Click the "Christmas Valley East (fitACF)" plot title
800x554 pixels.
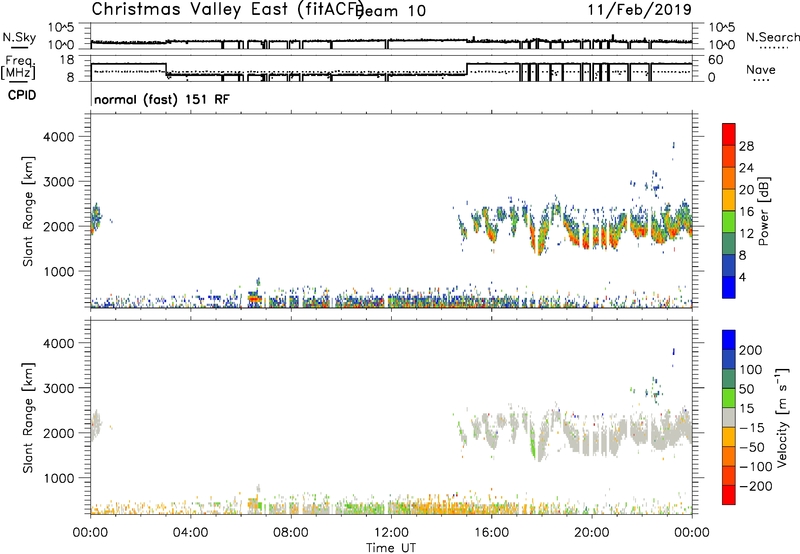tap(228, 9)
